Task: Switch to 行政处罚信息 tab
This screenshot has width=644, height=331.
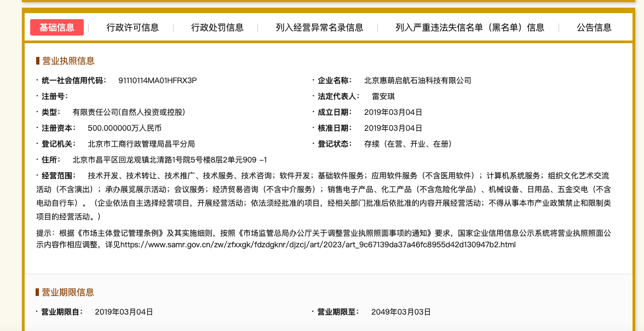Action: tap(217, 27)
